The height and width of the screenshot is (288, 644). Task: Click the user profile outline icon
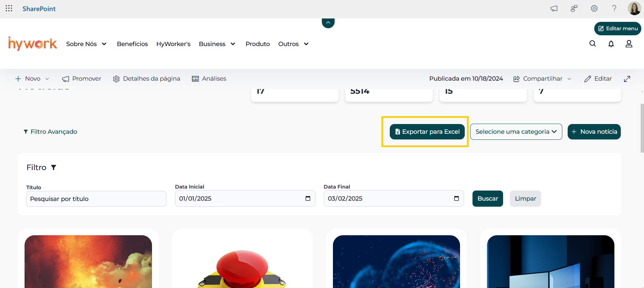[629, 44]
